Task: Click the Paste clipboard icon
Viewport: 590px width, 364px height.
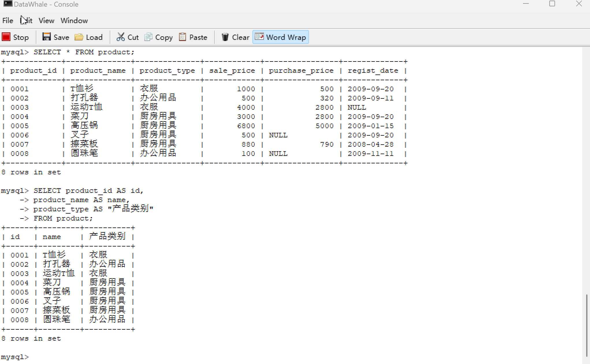Action: (183, 37)
